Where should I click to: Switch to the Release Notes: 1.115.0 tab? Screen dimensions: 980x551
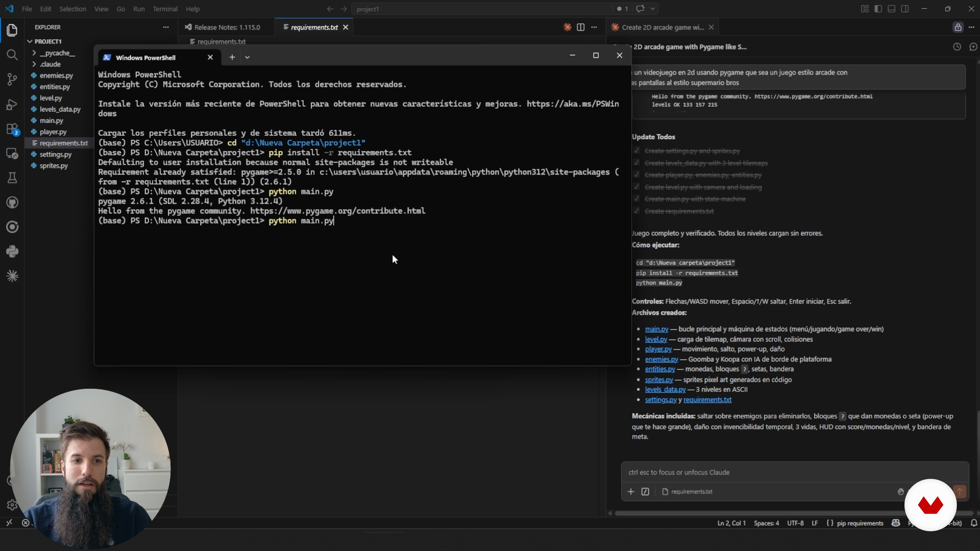227,27
